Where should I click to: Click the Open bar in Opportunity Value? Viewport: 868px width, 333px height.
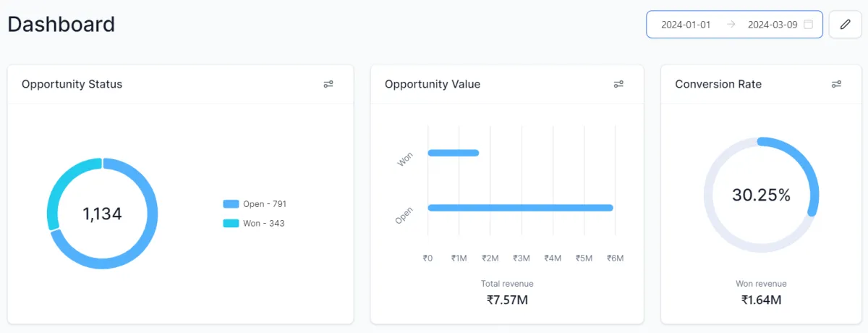tap(520, 208)
